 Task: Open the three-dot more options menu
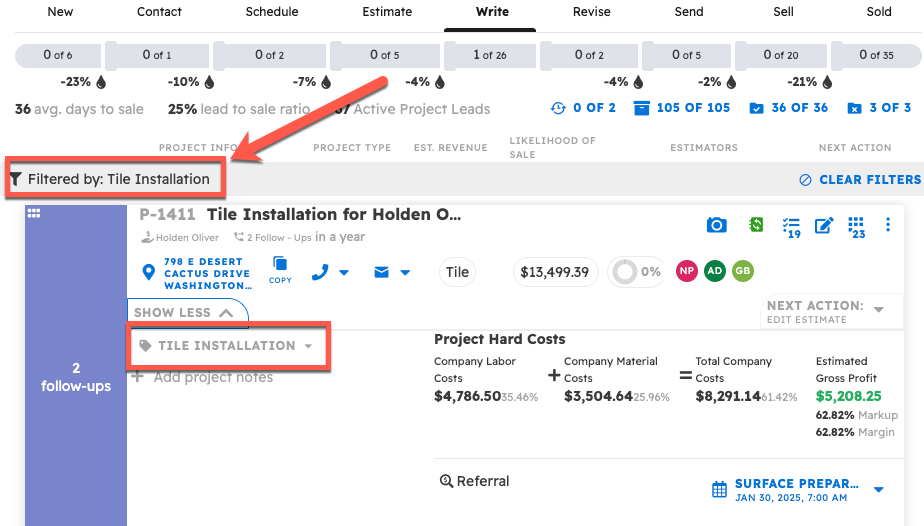tap(888, 225)
